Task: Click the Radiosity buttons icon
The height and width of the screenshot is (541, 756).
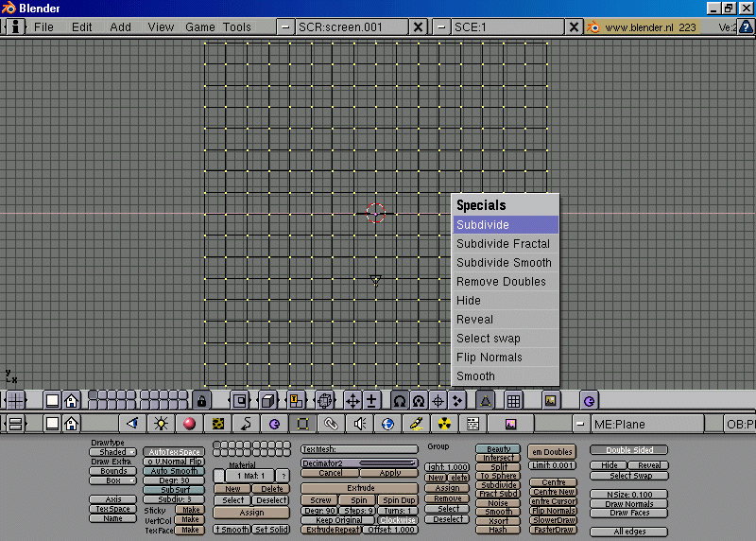Action: (x=444, y=424)
